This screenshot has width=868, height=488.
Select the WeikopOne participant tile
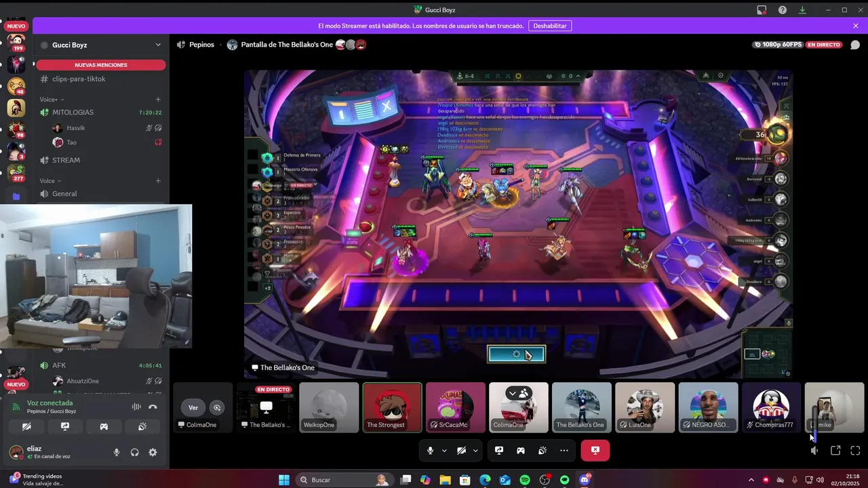(x=329, y=407)
